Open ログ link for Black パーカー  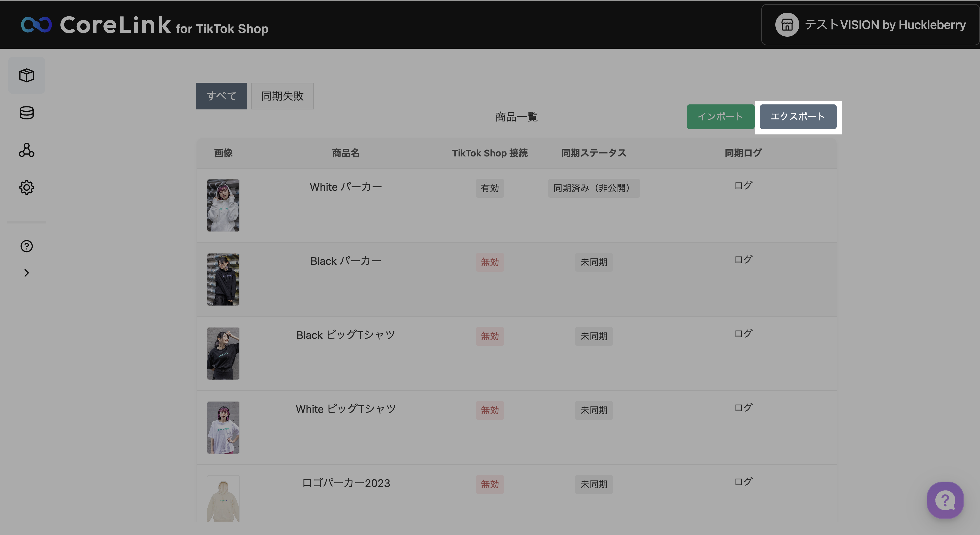(x=743, y=260)
